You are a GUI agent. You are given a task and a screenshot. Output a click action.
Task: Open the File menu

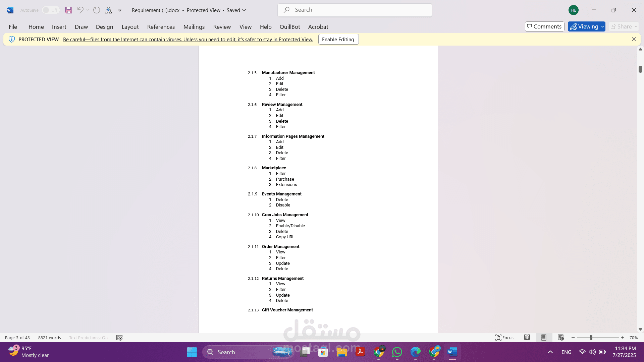pyautogui.click(x=13, y=27)
